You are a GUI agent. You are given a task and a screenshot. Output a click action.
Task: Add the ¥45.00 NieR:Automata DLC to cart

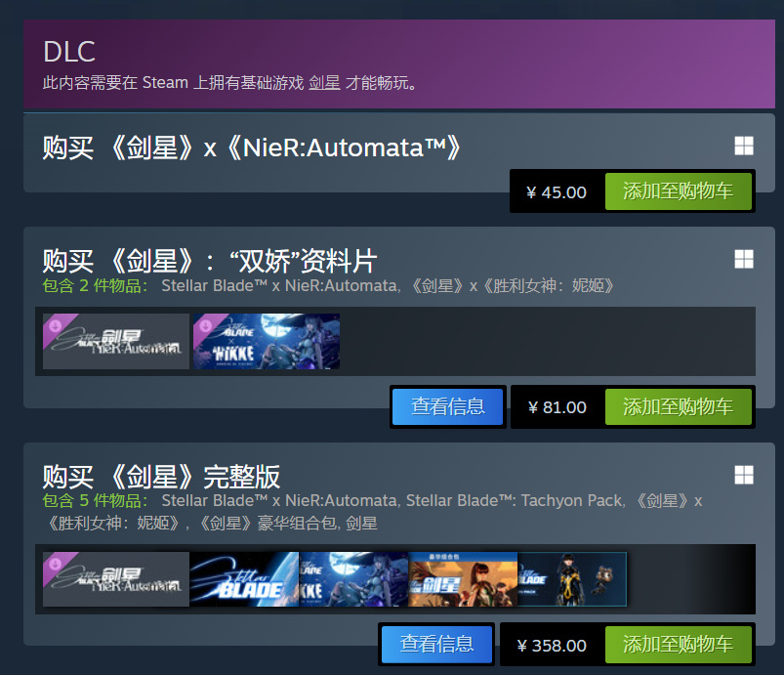point(678,191)
